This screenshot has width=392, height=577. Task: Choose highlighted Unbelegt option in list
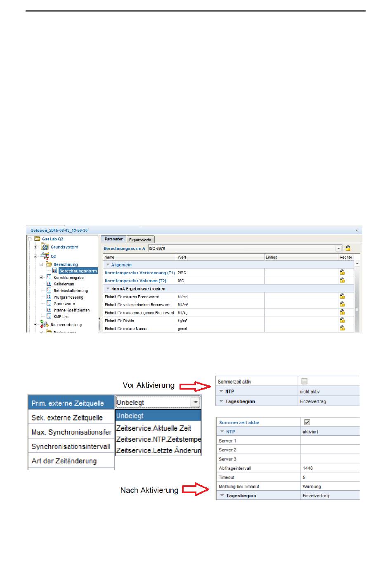tap(158, 416)
